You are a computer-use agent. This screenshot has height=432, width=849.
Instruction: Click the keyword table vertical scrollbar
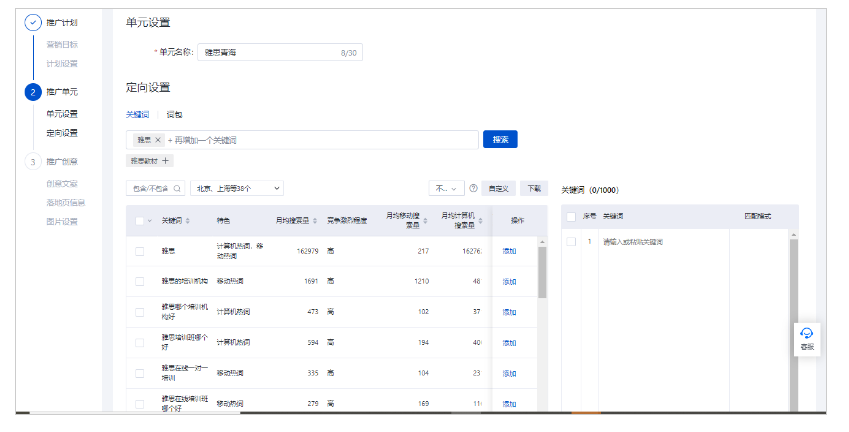coord(542,272)
